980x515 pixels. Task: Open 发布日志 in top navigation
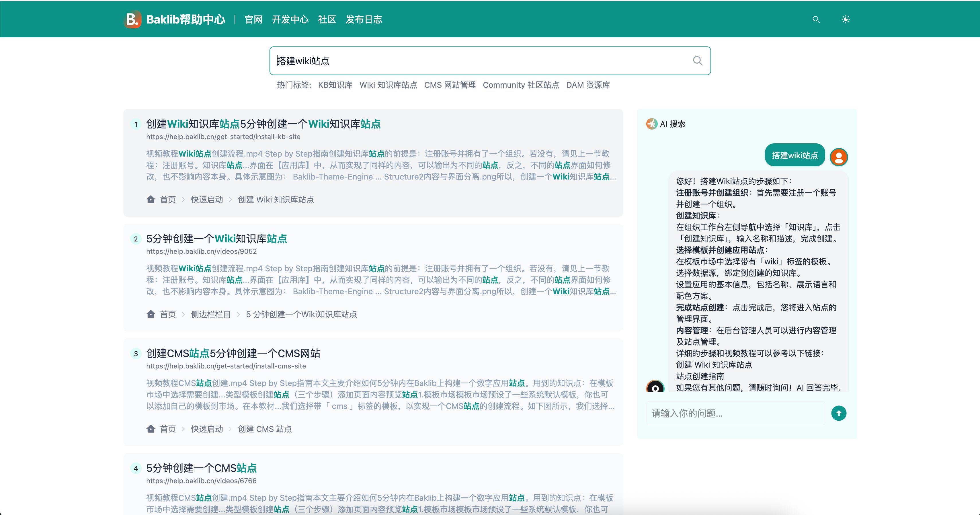pos(364,19)
